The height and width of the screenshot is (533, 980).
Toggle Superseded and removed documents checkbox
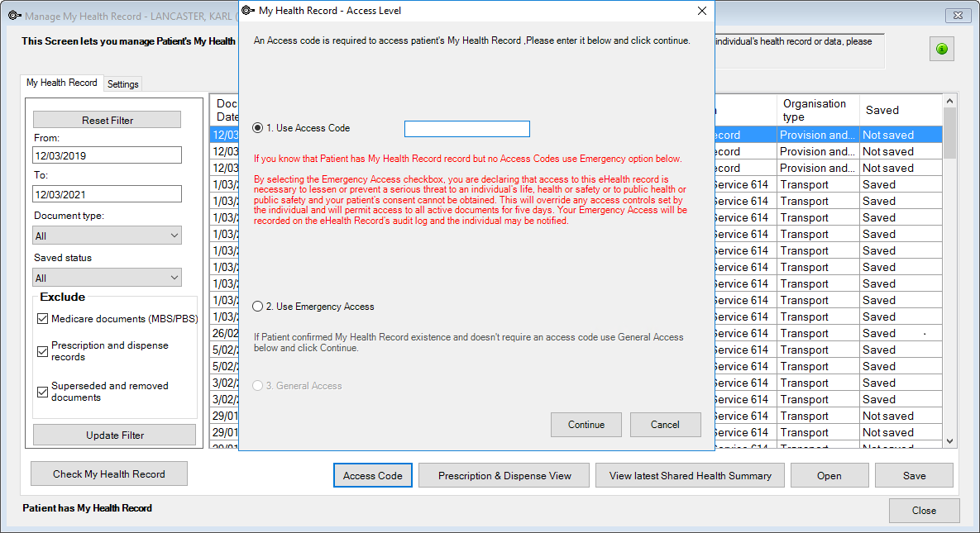(42, 392)
